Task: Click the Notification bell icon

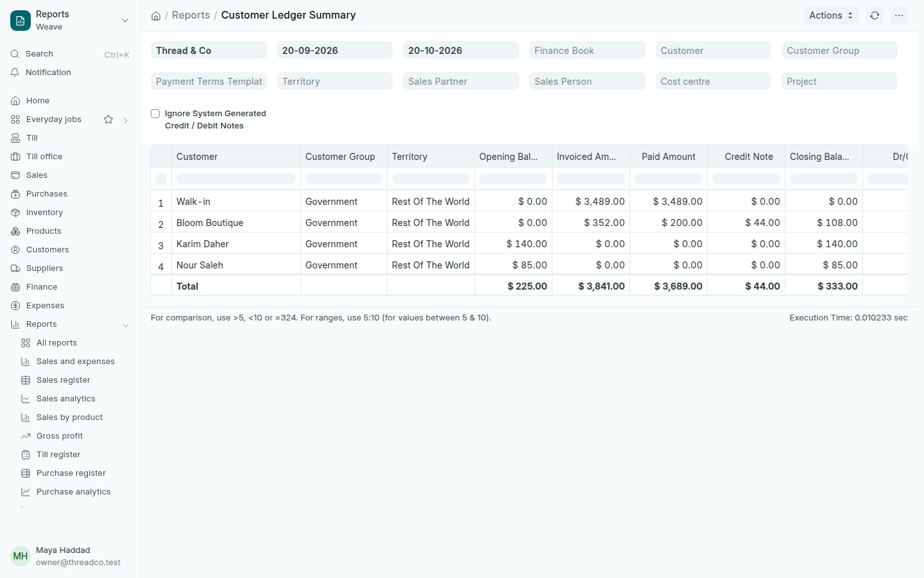Action: (15, 73)
